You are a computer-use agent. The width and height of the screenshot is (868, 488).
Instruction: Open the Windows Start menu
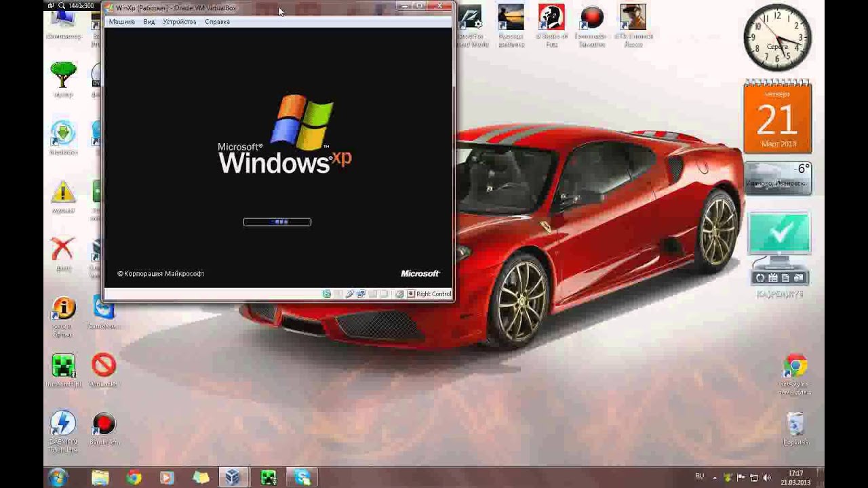[58, 477]
